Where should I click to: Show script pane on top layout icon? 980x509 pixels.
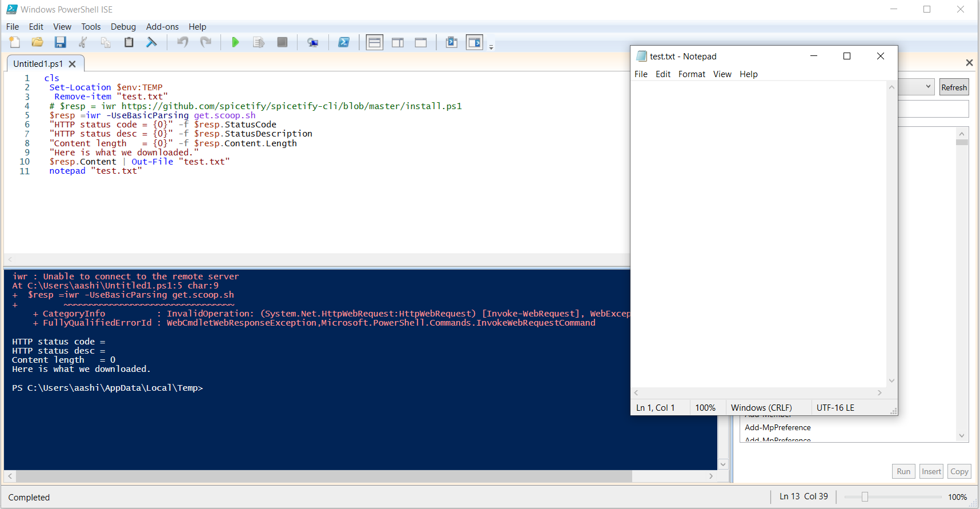[375, 42]
